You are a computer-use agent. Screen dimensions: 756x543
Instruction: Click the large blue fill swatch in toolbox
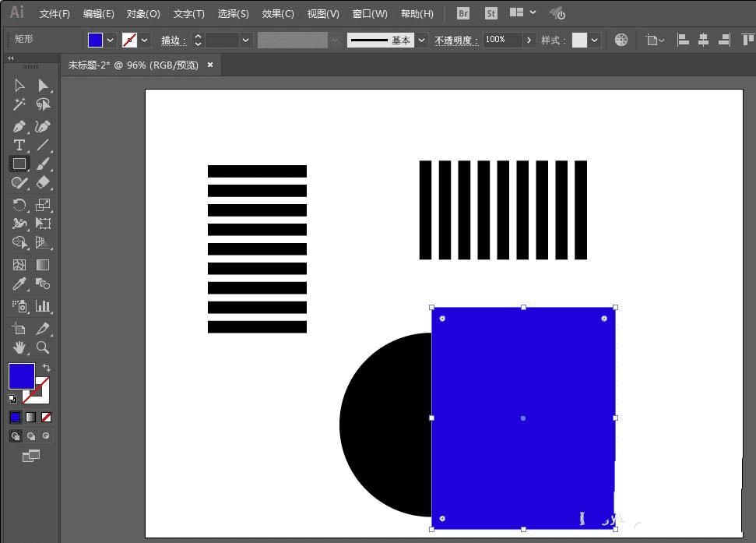[21, 376]
